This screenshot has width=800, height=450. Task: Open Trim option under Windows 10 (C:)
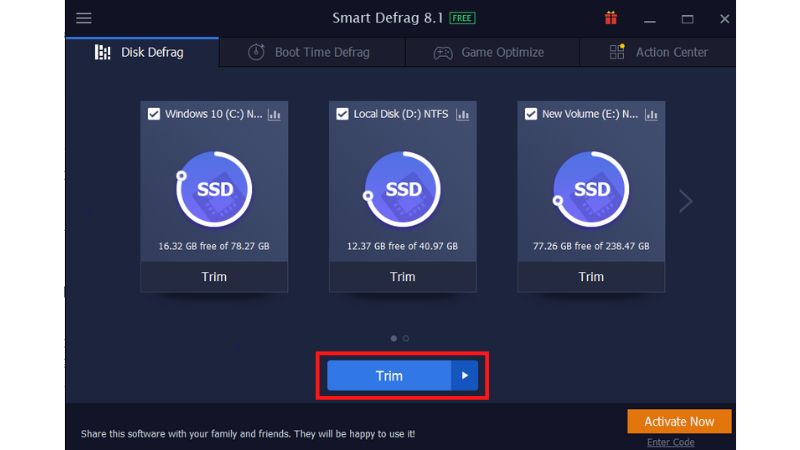[214, 277]
